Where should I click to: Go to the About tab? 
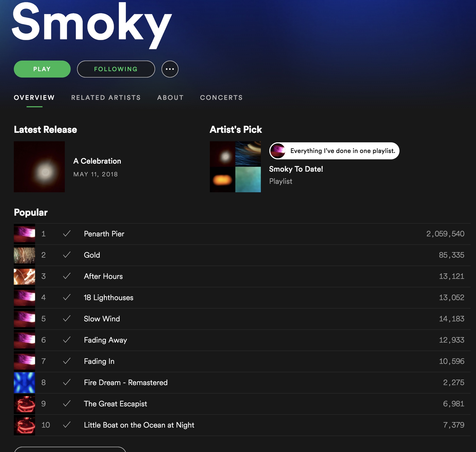click(x=170, y=97)
